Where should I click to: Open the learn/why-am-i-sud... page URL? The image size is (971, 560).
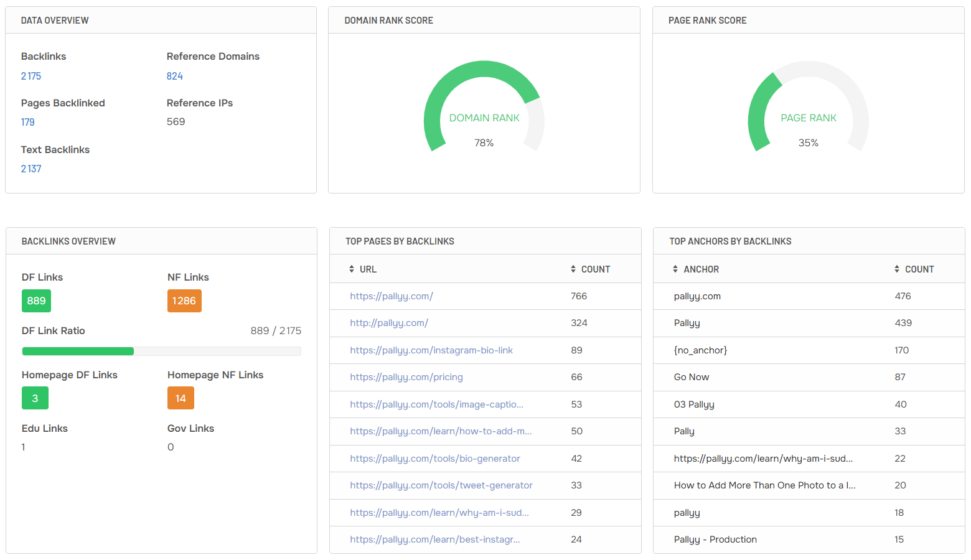[439, 513]
